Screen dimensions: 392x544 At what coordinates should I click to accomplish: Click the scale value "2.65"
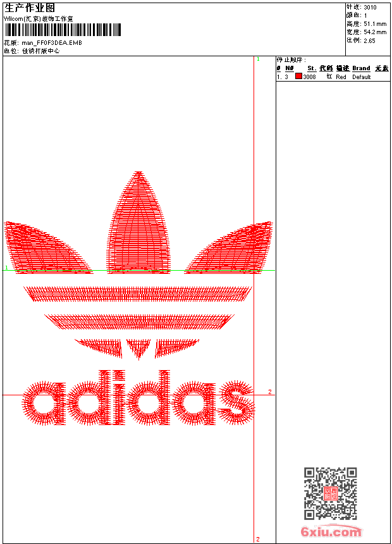point(369,41)
